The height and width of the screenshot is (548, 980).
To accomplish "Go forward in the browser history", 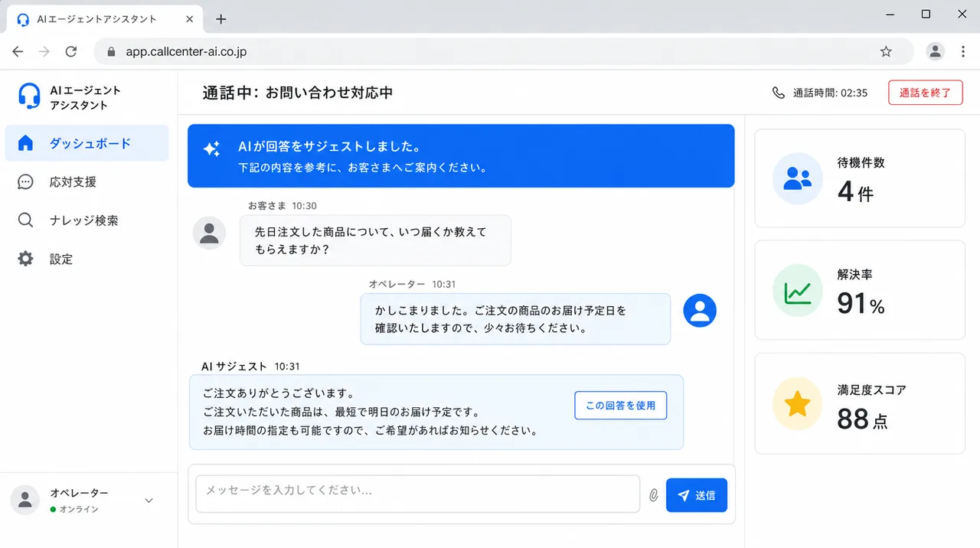I will 44,52.
